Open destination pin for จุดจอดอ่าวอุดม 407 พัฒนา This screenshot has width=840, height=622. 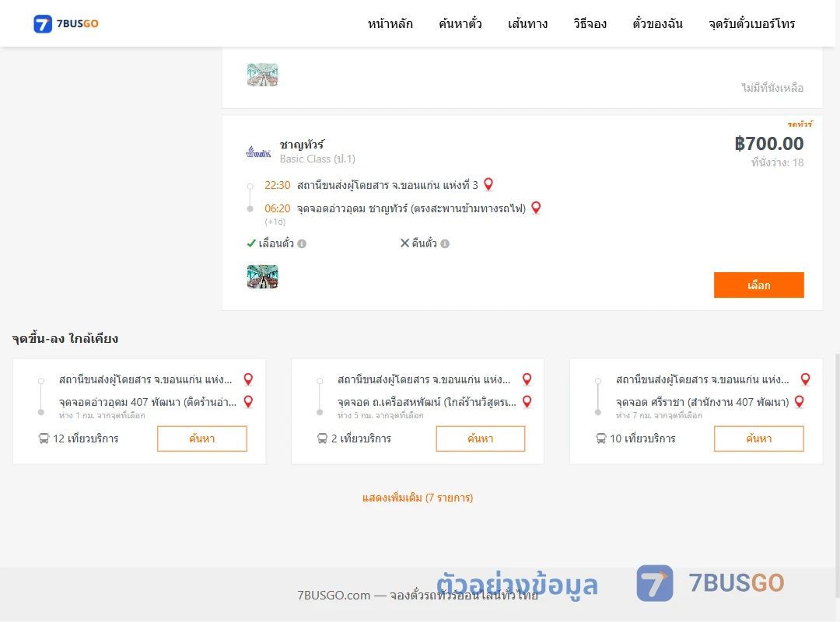coord(248,402)
